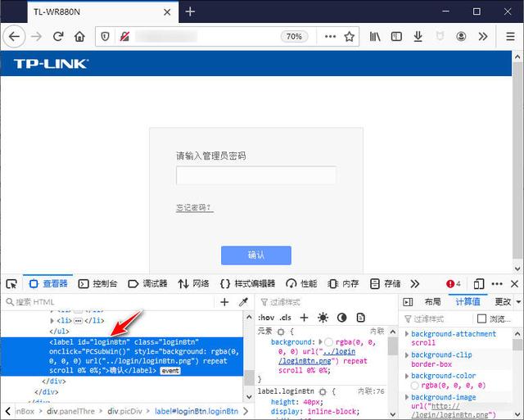Show more toolbar tools chevron
The height and width of the screenshot is (420, 524).
483,36
